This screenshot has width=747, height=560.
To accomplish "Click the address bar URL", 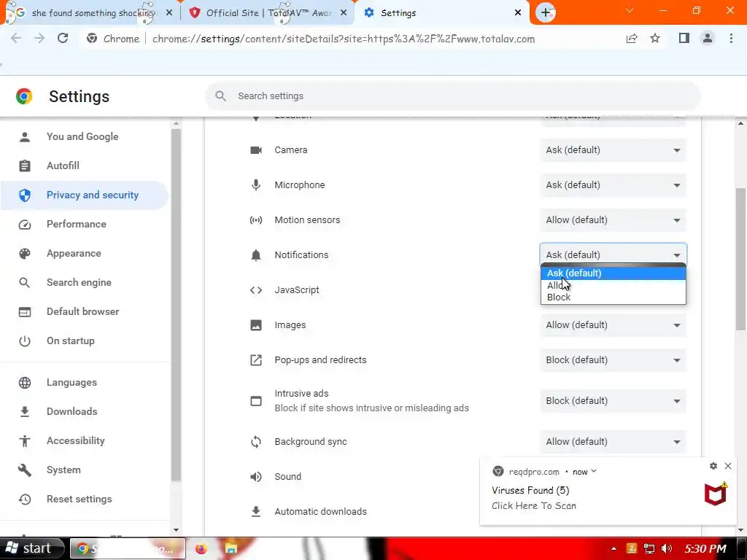I will (x=343, y=39).
